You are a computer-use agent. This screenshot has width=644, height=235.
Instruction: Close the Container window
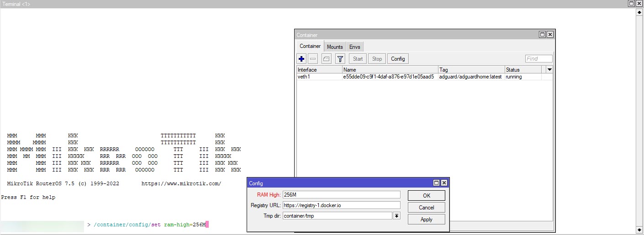(550, 35)
